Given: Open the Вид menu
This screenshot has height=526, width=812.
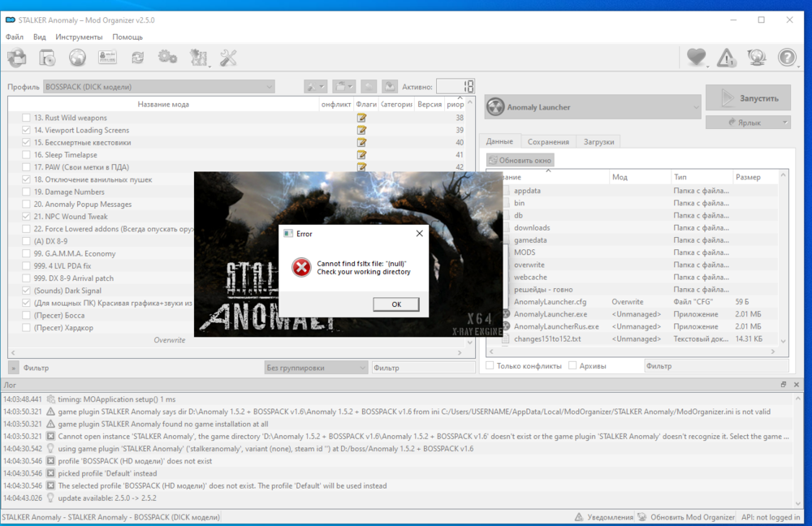Looking at the screenshot, I should pyautogui.click(x=39, y=37).
